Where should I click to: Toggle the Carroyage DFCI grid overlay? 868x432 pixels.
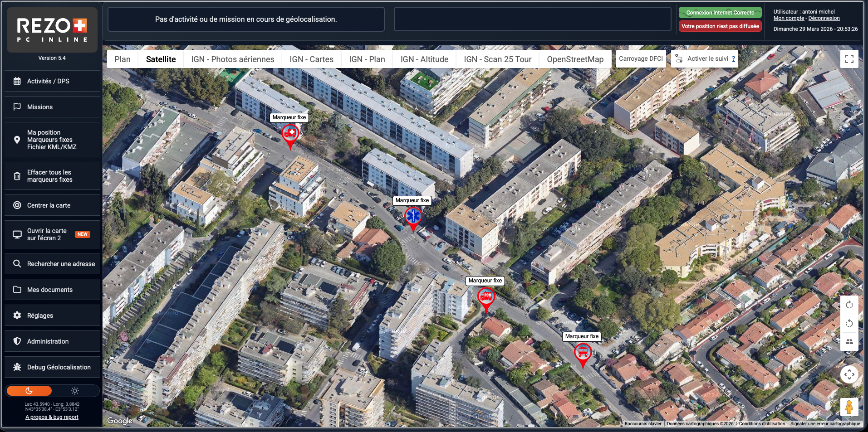coord(640,59)
